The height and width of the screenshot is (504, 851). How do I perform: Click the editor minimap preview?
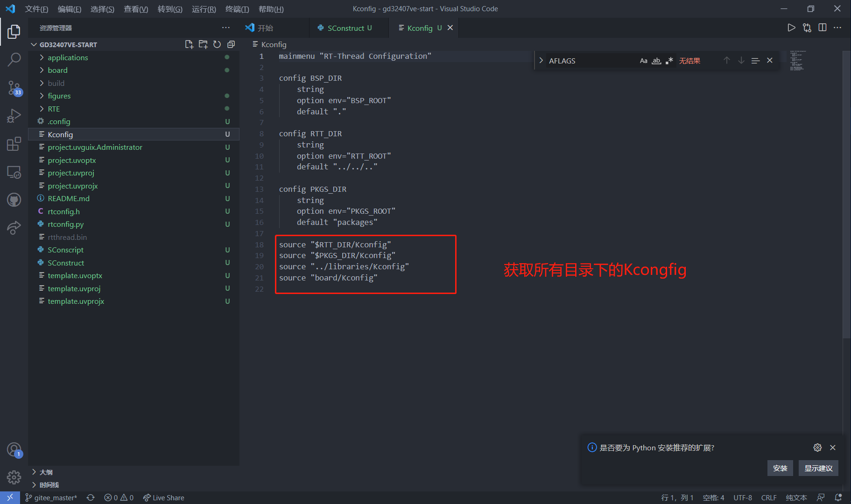pos(798,61)
